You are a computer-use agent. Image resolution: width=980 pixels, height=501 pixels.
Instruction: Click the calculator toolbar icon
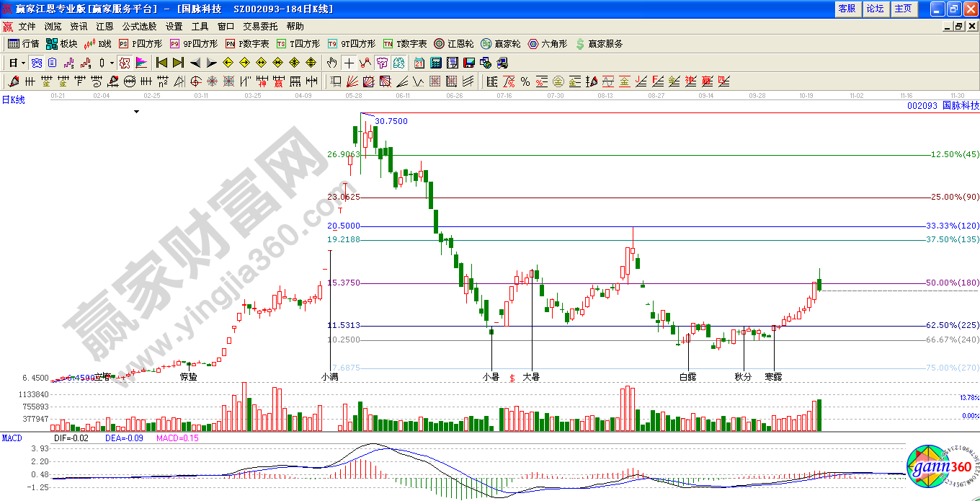point(436,63)
